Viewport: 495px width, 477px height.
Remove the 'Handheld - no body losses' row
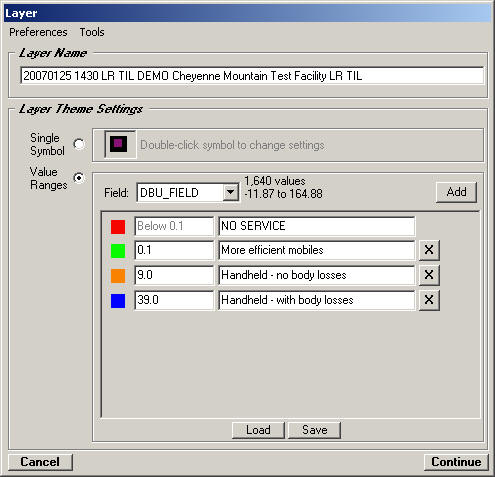[429, 275]
